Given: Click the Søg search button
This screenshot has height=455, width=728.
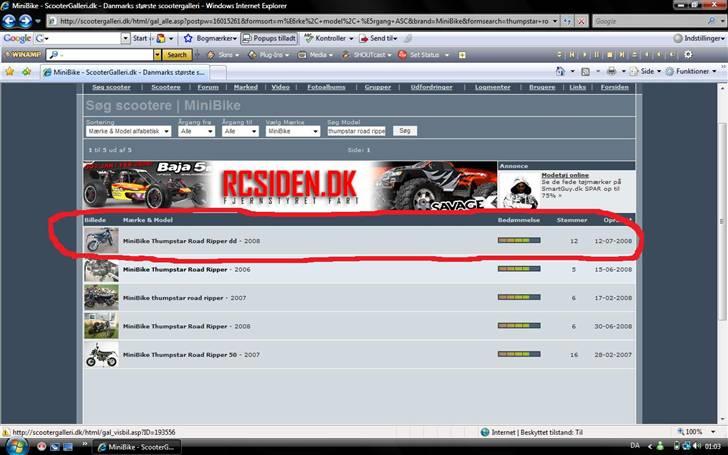Looking at the screenshot, I should 405,131.
